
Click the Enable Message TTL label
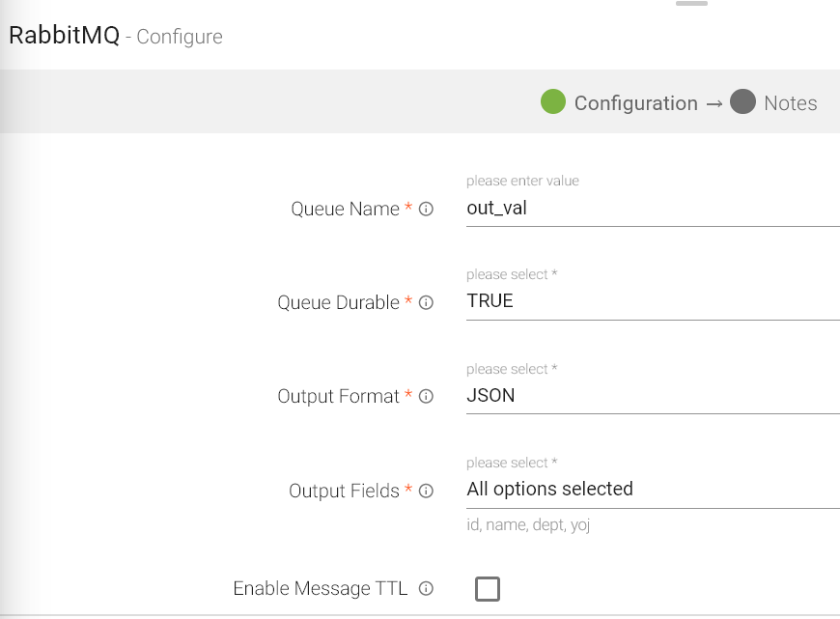[321, 588]
